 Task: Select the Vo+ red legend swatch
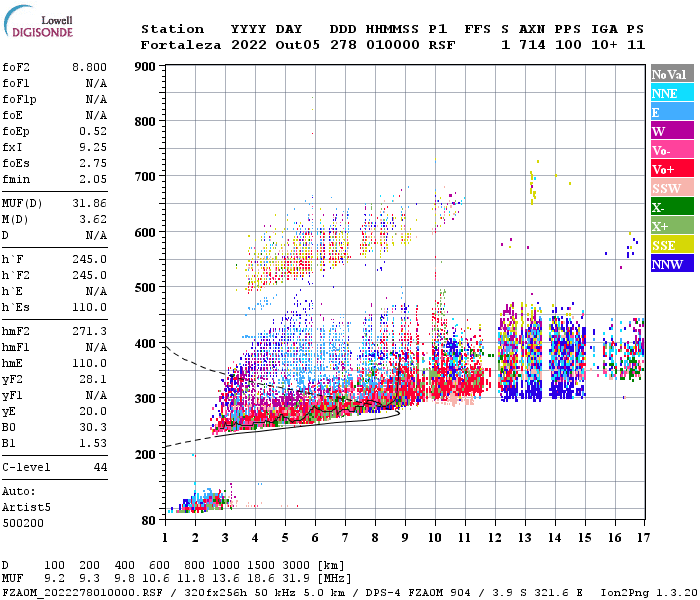(x=672, y=169)
